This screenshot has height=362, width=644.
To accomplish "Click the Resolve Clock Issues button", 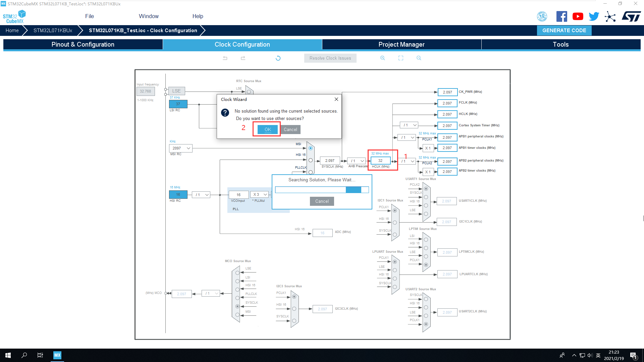I will coord(330,58).
